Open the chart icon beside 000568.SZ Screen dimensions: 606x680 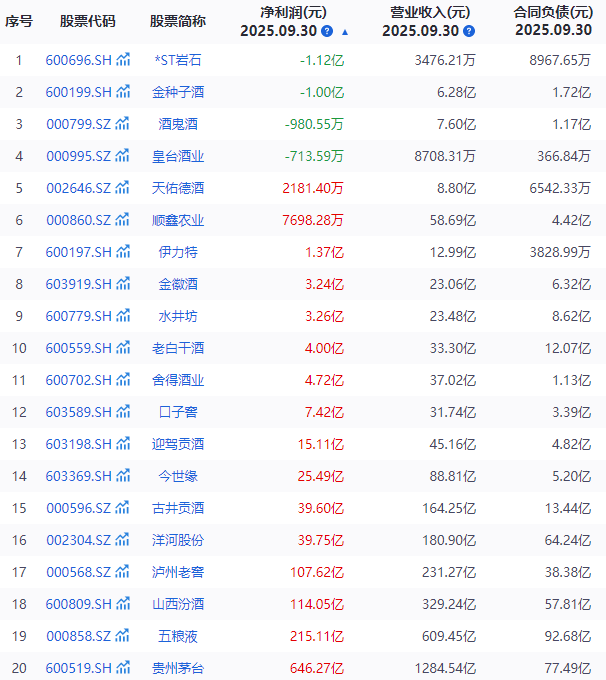122,572
